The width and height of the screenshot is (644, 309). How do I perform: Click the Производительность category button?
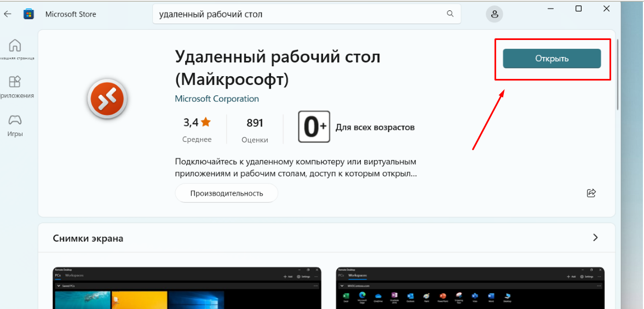[226, 193]
